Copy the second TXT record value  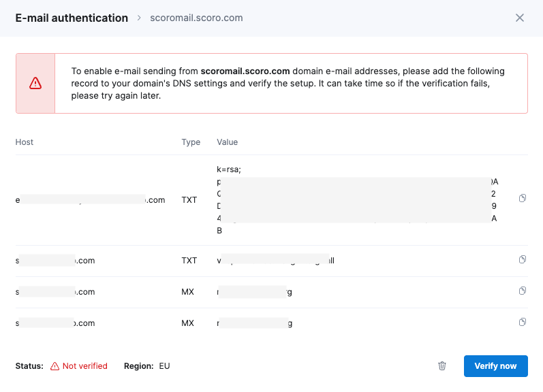[523, 259]
